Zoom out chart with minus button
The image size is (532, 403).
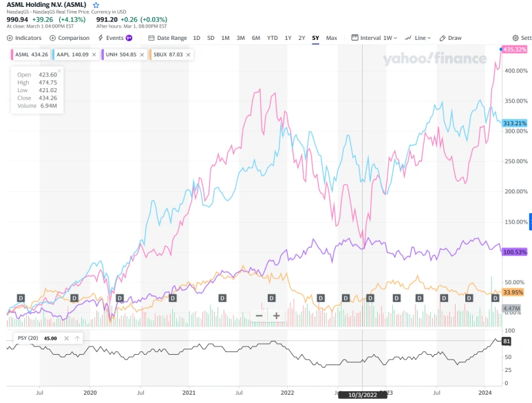click(259, 316)
